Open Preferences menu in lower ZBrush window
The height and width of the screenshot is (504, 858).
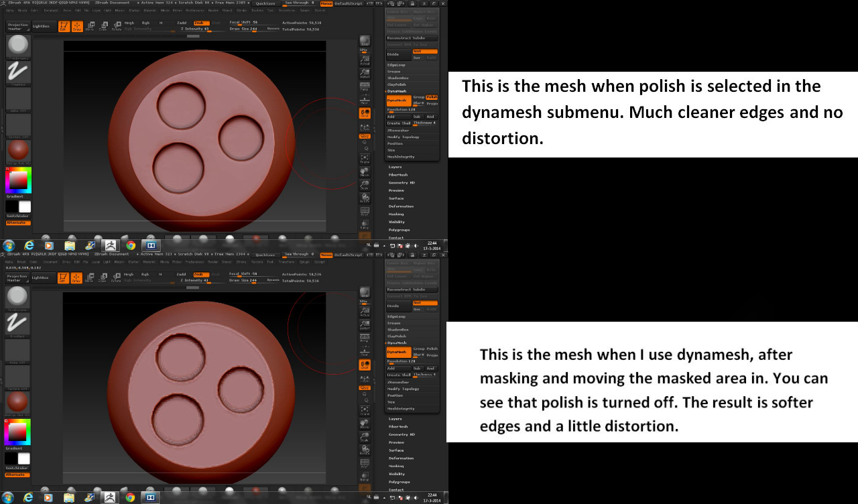(x=195, y=261)
